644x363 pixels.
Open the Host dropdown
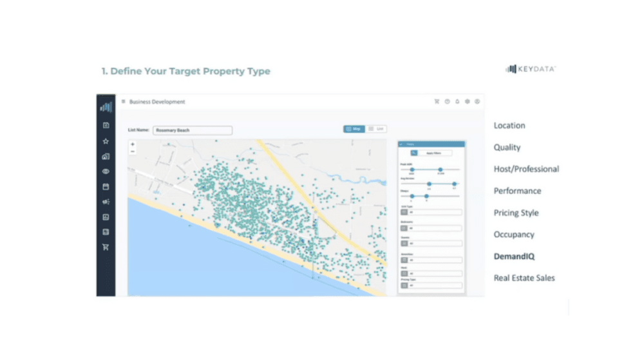coord(431,273)
